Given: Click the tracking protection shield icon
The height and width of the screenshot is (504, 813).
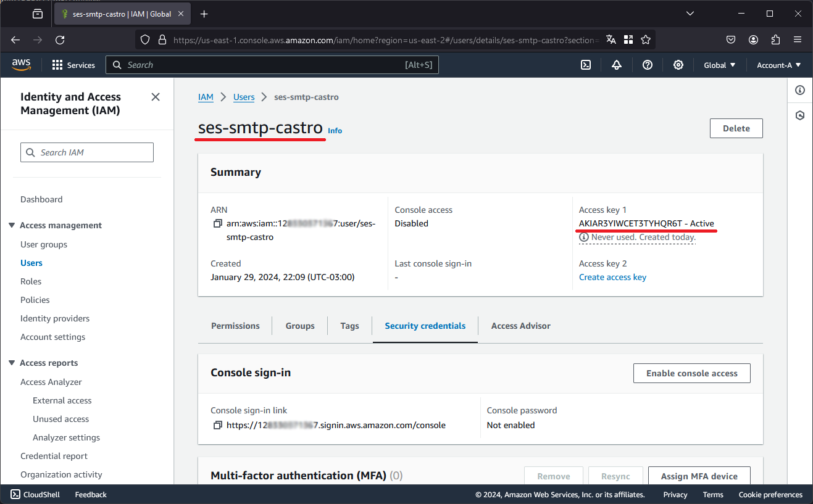Looking at the screenshot, I should click(145, 39).
